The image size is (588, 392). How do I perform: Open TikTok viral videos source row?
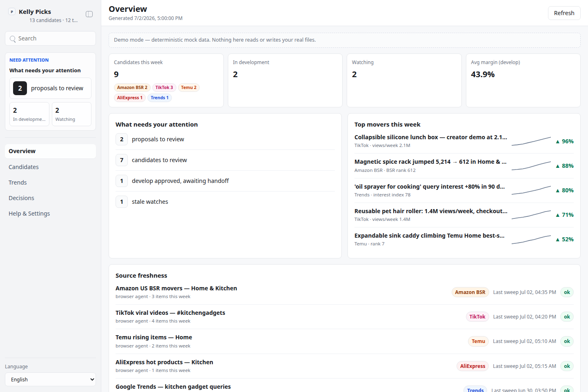point(345,316)
